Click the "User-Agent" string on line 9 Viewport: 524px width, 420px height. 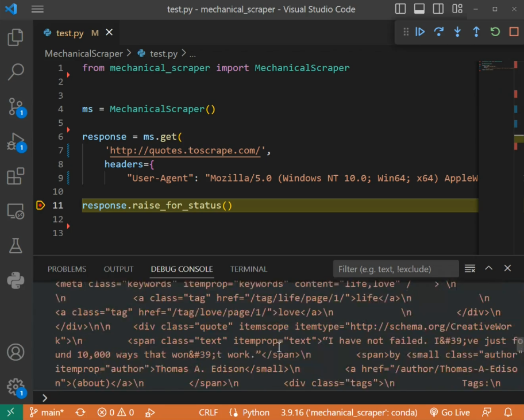160,178
